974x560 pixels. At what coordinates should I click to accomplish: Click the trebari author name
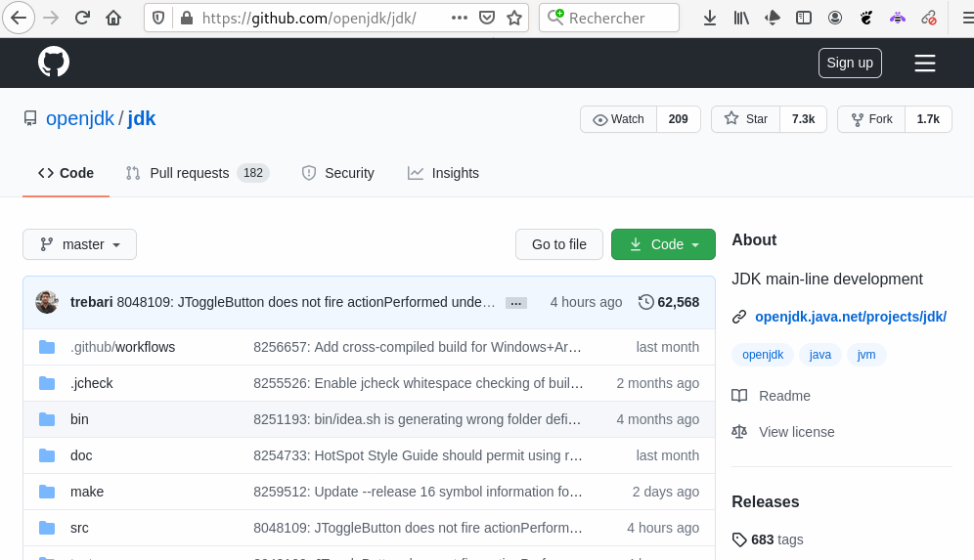[x=91, y=302]
